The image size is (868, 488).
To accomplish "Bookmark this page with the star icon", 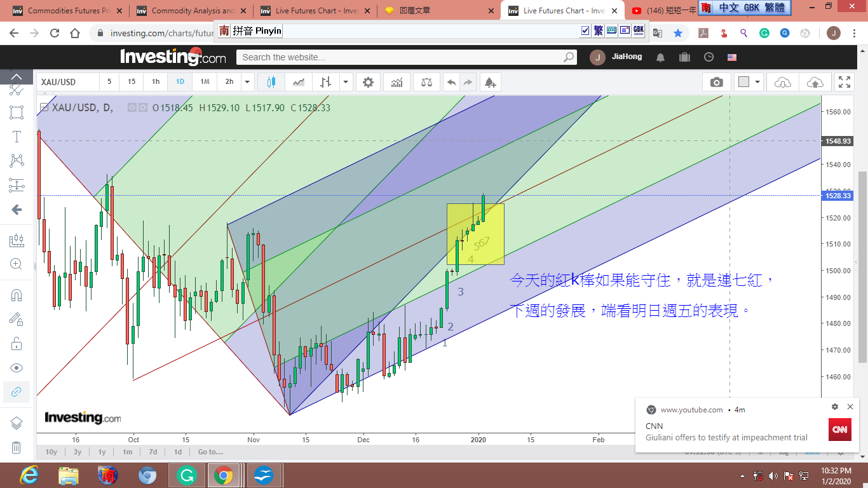I will [678, 33].
